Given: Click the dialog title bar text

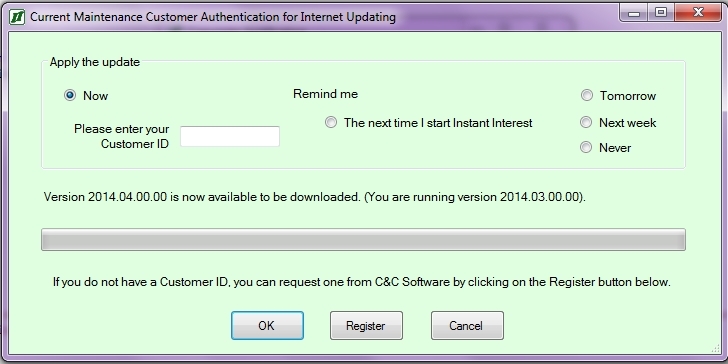Looking at the screenshot, I should pos(213,17).
